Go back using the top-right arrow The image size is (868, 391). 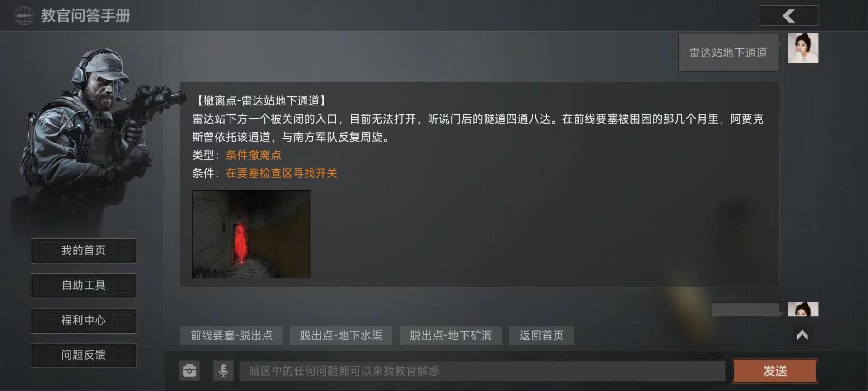tap(788, 16)
